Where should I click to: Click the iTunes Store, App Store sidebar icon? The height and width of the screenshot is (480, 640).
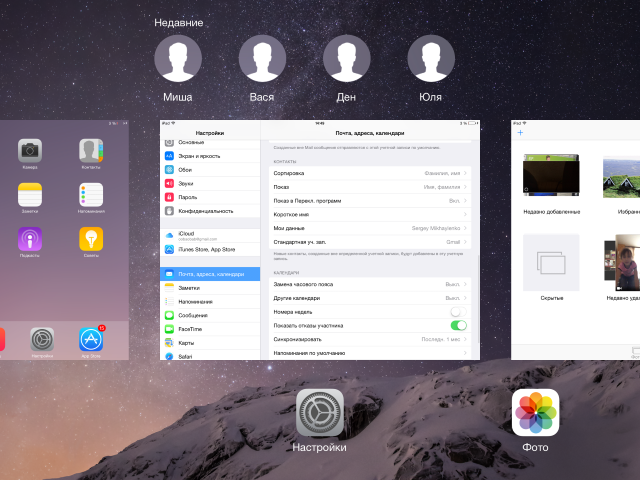tap(169, 249)
